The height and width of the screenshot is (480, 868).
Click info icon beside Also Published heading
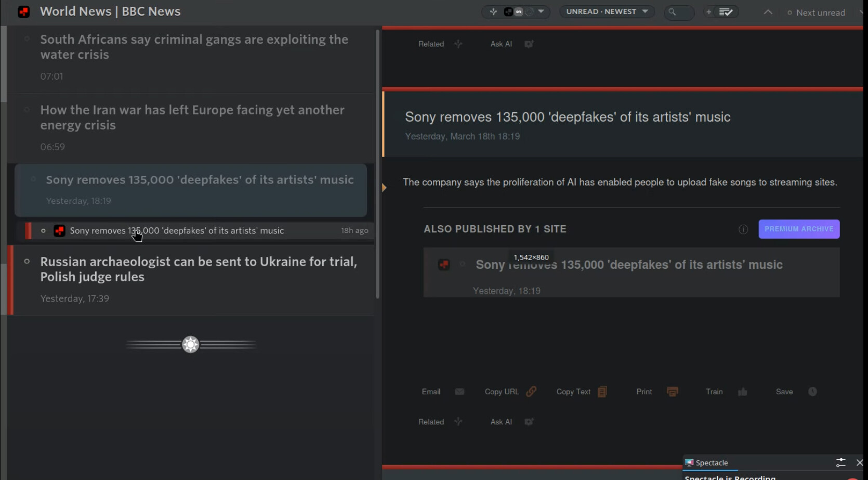743,229
